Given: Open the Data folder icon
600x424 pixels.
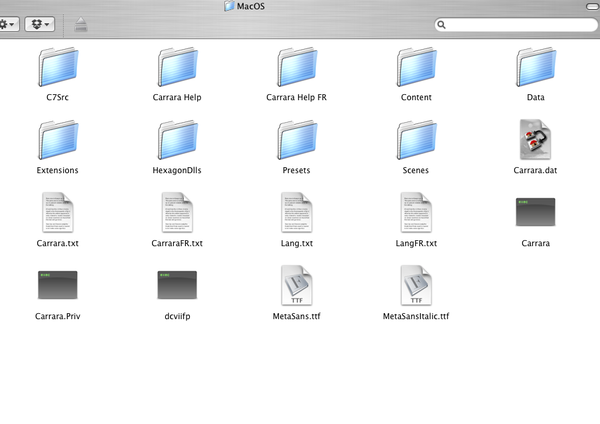Looking at the screenshot, I should pos(536,67).
